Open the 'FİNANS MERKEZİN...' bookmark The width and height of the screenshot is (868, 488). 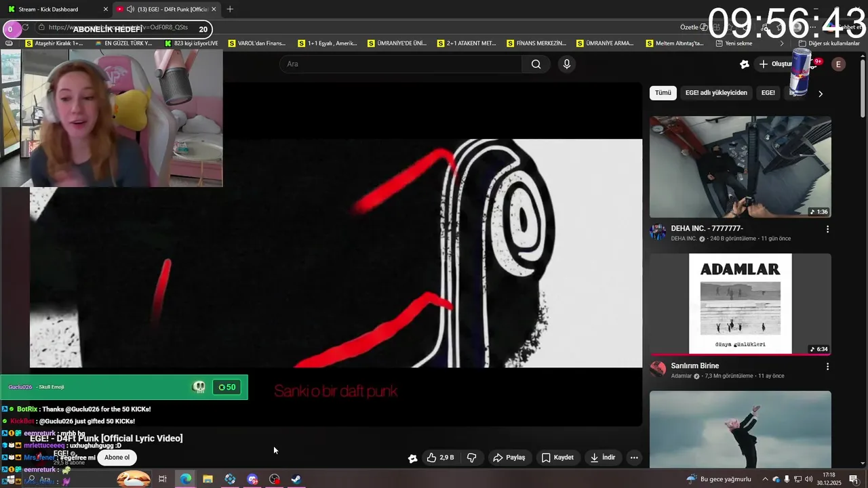click(536, 43)
